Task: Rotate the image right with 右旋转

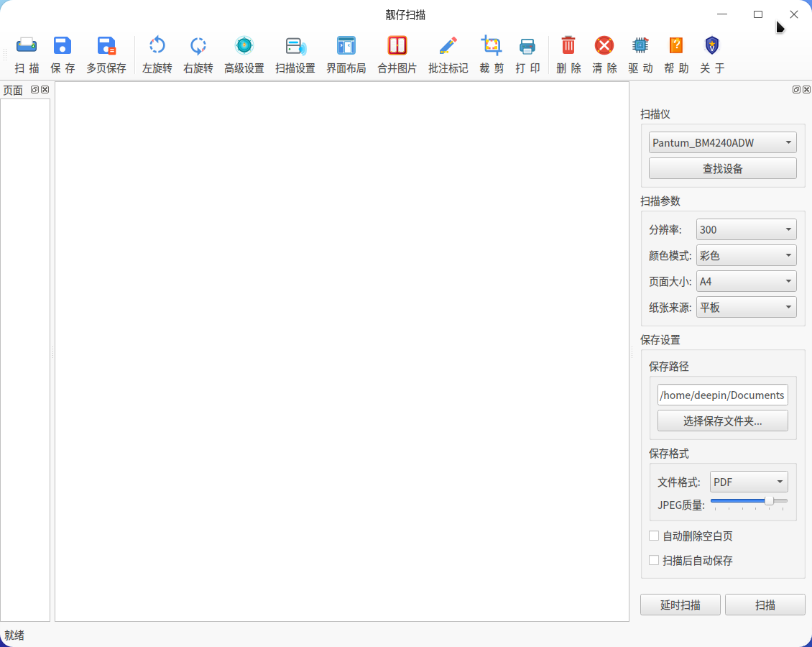Action: [x=198, y=55]
